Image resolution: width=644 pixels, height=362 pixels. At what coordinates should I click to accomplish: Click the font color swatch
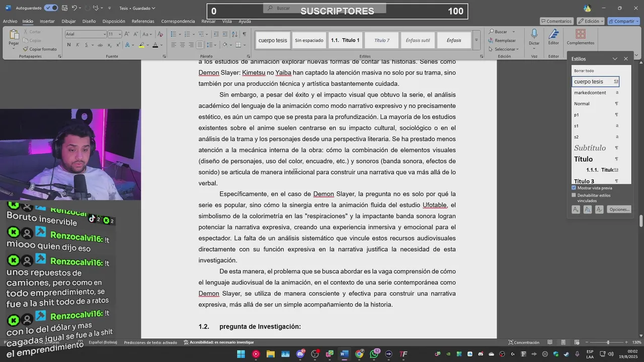click(x=154, y=45)
